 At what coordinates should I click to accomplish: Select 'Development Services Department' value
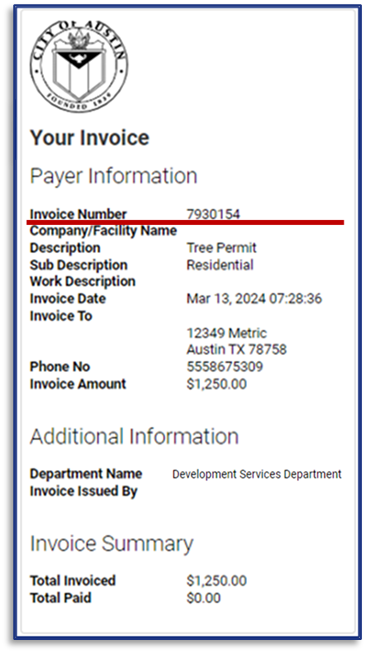click(257, 474)
